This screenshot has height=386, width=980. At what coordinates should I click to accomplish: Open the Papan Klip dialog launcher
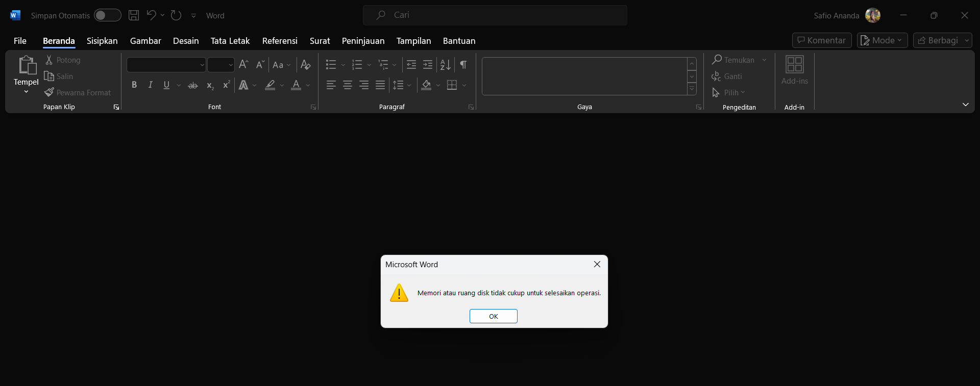click(x=116, y=107)
